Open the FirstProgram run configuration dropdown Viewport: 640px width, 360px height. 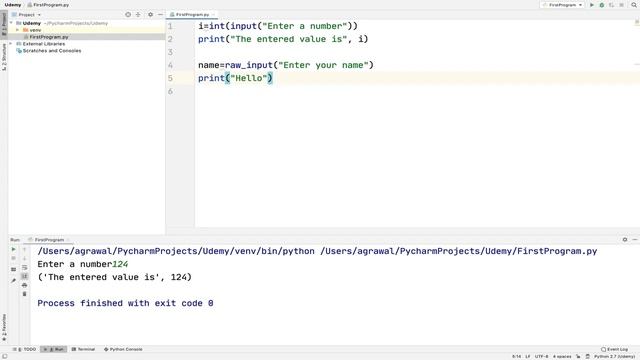point(563,5)
